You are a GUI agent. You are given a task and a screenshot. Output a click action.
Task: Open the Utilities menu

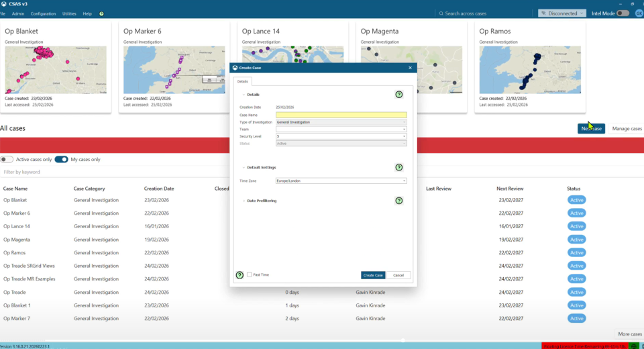pos(69,13)
